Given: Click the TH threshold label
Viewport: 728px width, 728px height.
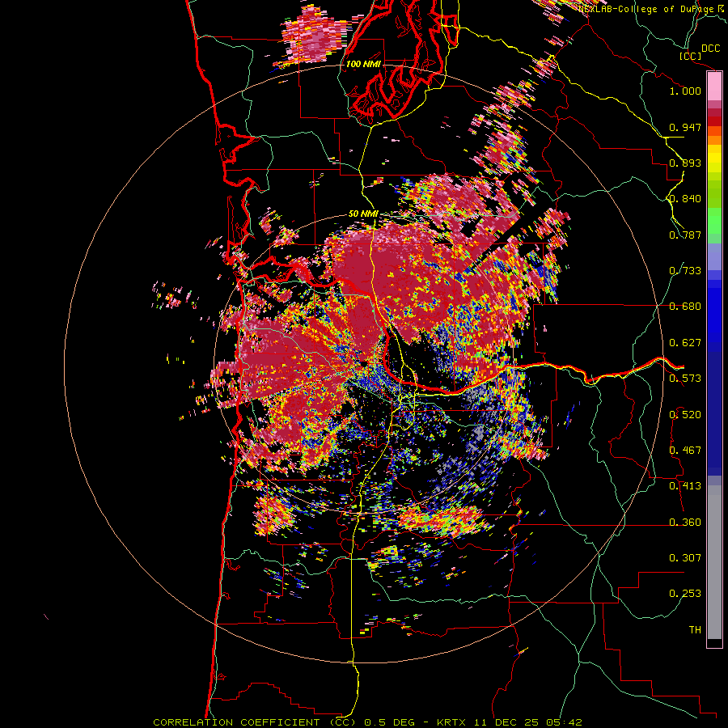Looking at the screenshot, I should (x=695, y=630).
